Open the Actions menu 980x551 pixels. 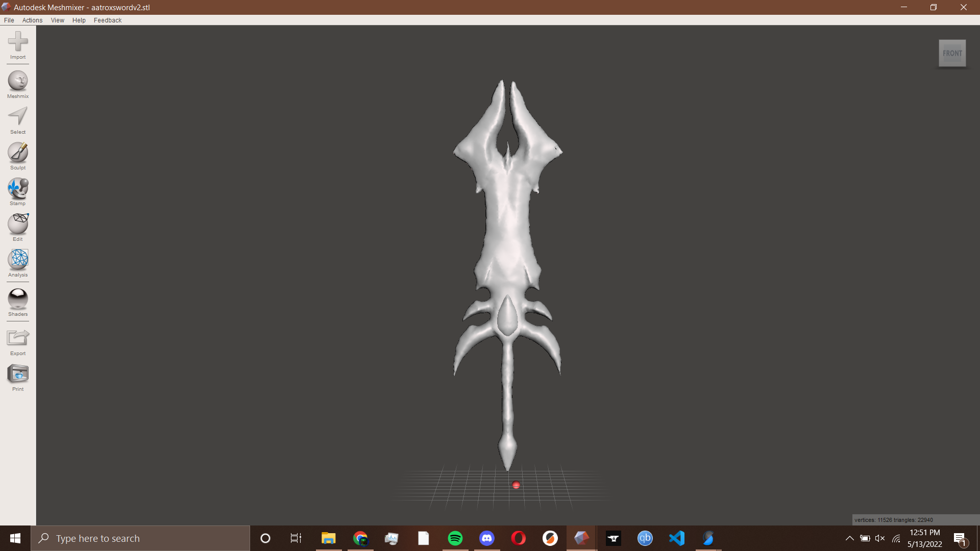click(x=32, y=20)
